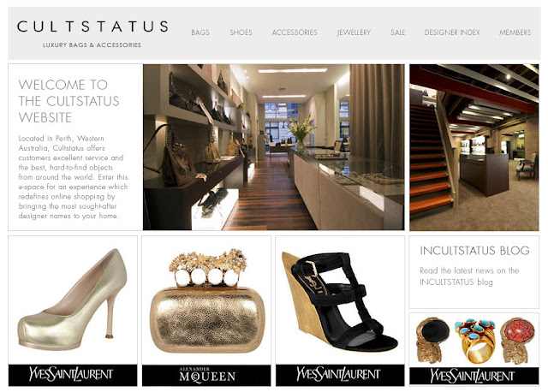Open the Sale page
This screenshot has height=392, width=548.
[x=397, y=33]
